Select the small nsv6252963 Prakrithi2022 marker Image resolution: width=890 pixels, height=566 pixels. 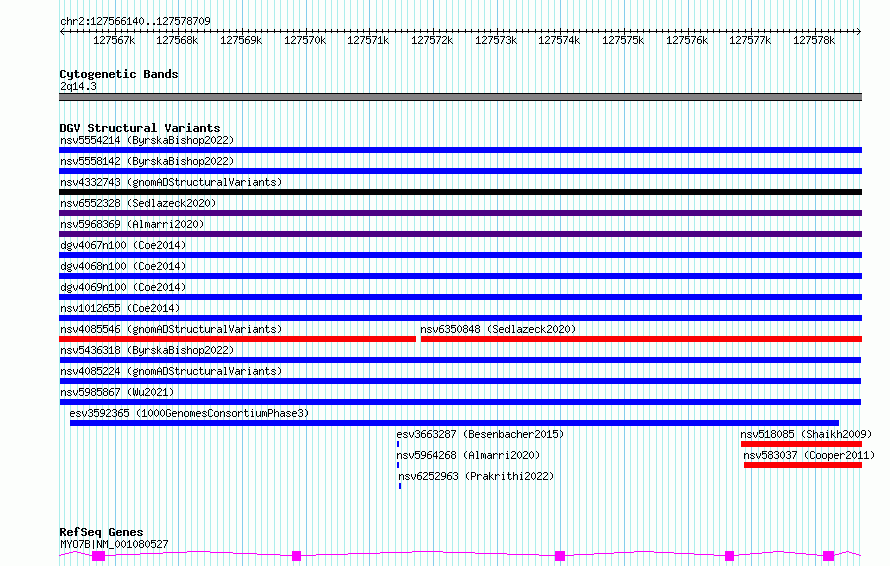point(400,486)
